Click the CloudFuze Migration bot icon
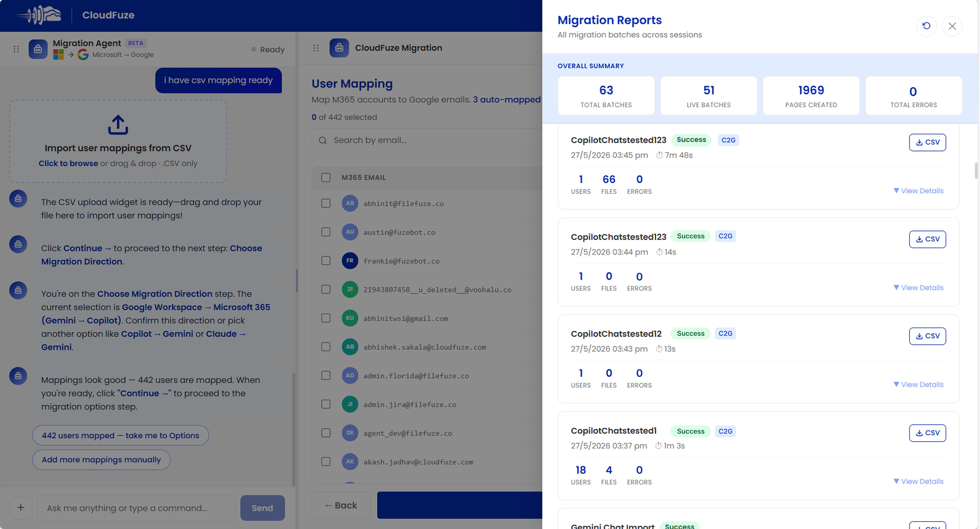Image resolution: width=980 pixels, height=529 pixels. (x=339, y=48)
